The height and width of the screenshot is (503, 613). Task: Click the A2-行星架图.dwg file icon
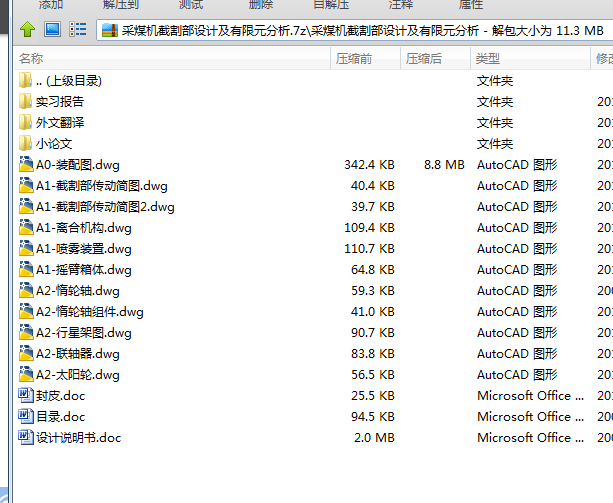26,333
